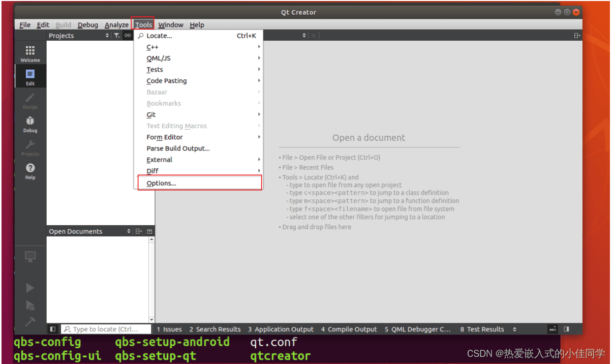Open the Open Documents view dropdown
The width and height of the screenshot is (613, 364).
(129, 231)
